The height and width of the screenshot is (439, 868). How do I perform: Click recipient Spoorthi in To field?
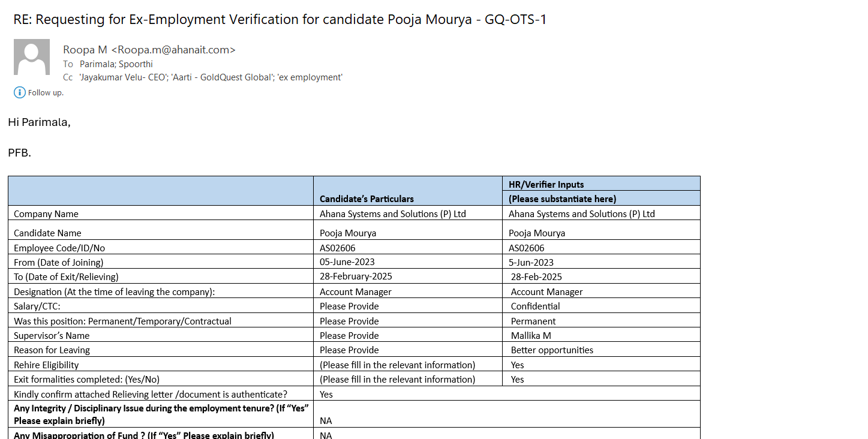(136, 64)
